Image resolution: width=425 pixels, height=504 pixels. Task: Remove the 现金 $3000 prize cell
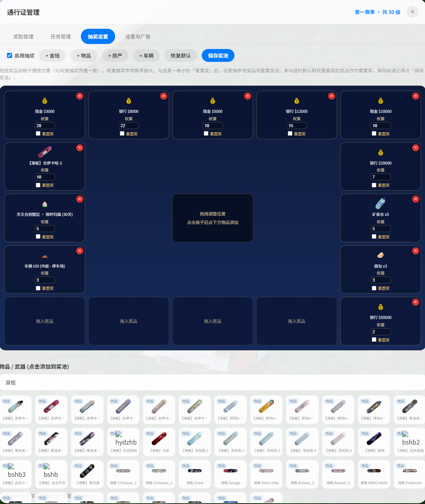[x=80, y=96]
